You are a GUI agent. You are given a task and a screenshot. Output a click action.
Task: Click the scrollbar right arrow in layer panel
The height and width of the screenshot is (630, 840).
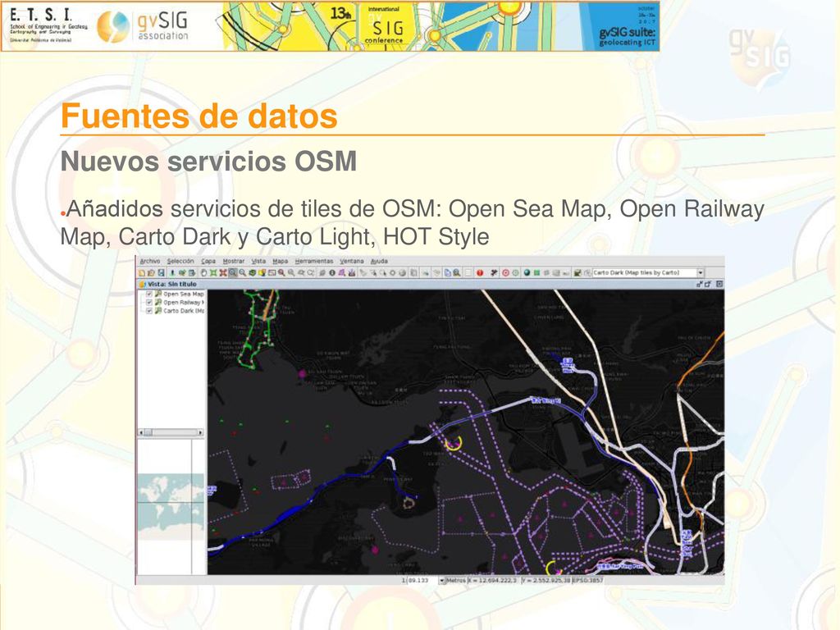click(x=201, y=432)
